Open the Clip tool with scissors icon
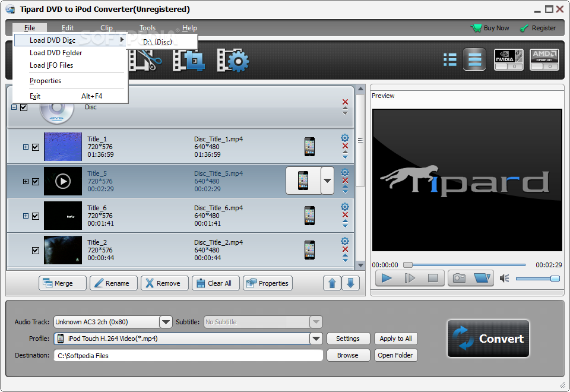Image resolution: width=570 pixels, height=392 pixels. (145, 61)
